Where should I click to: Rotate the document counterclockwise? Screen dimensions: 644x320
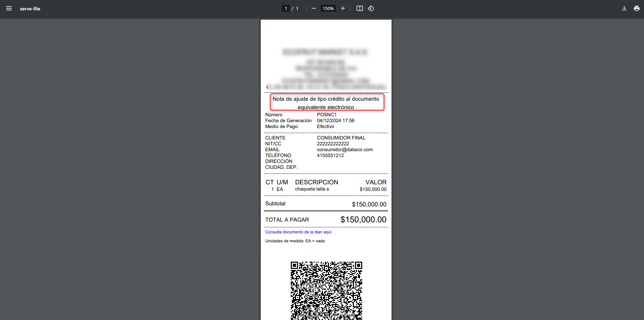[371, 9]
